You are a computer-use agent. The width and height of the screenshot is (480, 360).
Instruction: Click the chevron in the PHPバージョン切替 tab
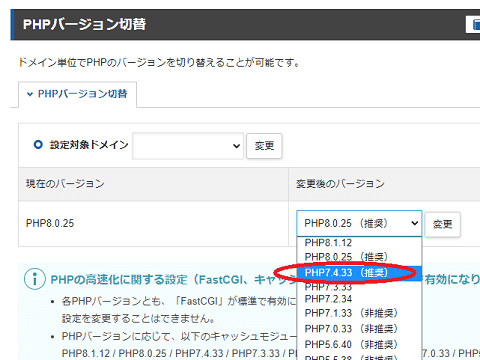pos(30,94)
